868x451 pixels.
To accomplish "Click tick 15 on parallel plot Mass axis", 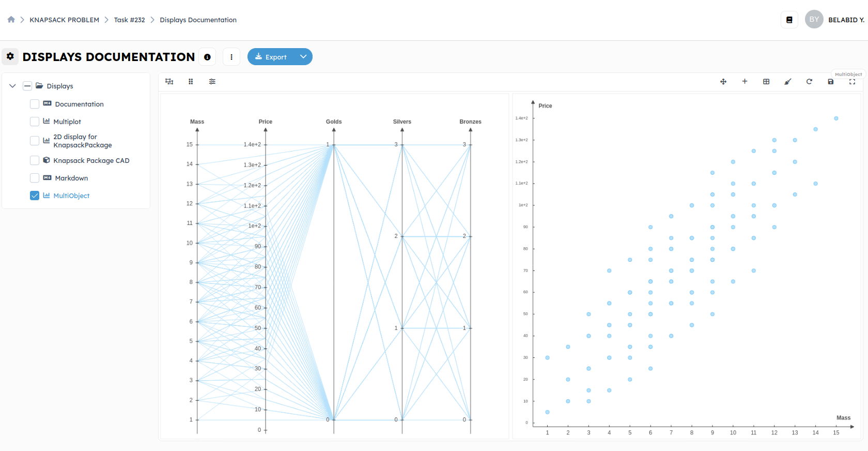I will [190, 144].
